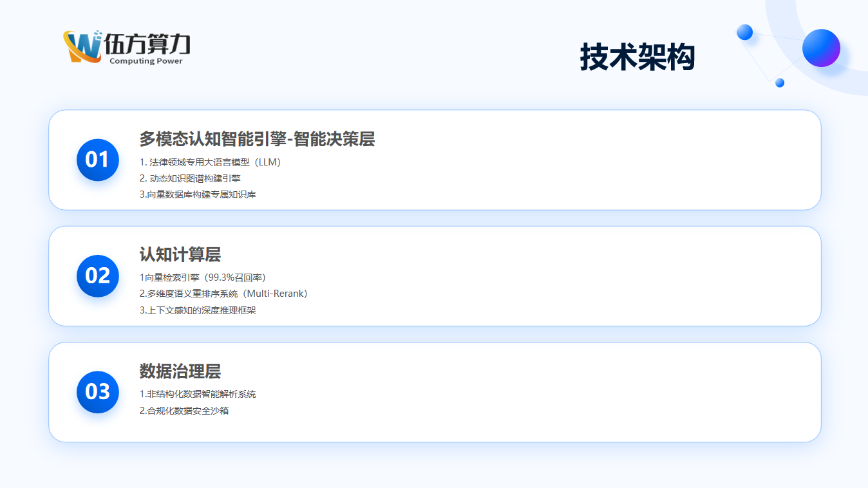Click the large purple-blue gradient sphere

click(x=821, y=48)
